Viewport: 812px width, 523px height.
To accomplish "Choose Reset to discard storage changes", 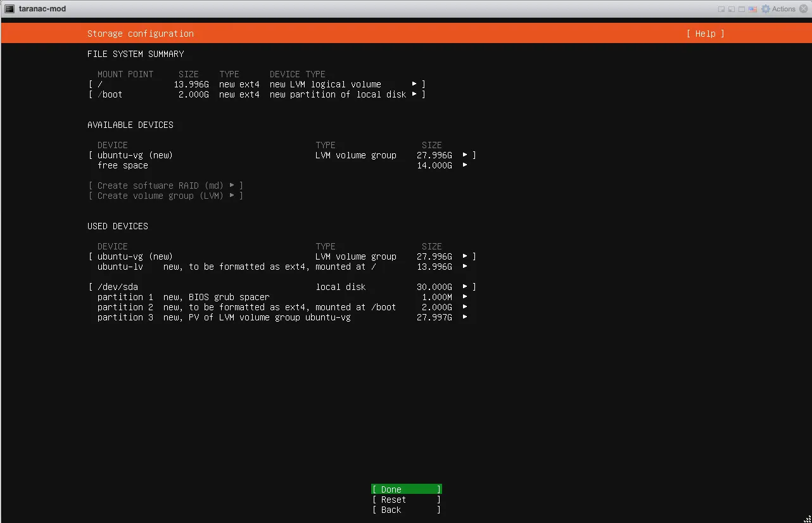I will tap(407, 500).
